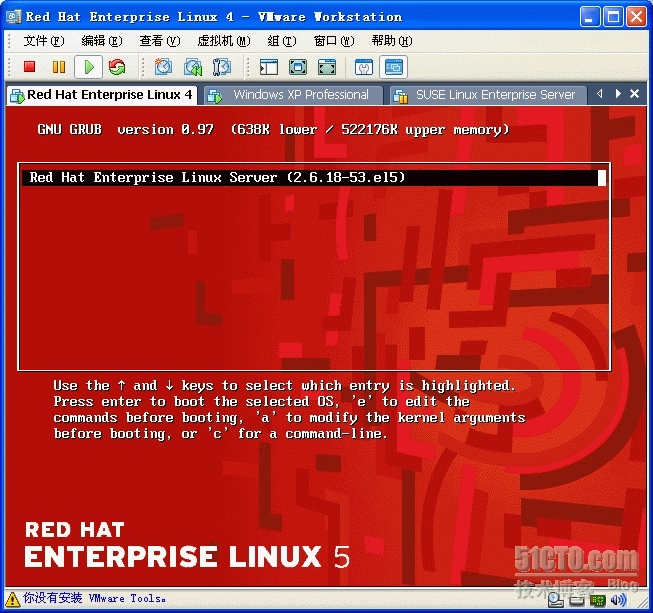Viewport: 653px width, 613px height.
Task: Open the 文件(F) menu
Action: (x=44, y=41)
